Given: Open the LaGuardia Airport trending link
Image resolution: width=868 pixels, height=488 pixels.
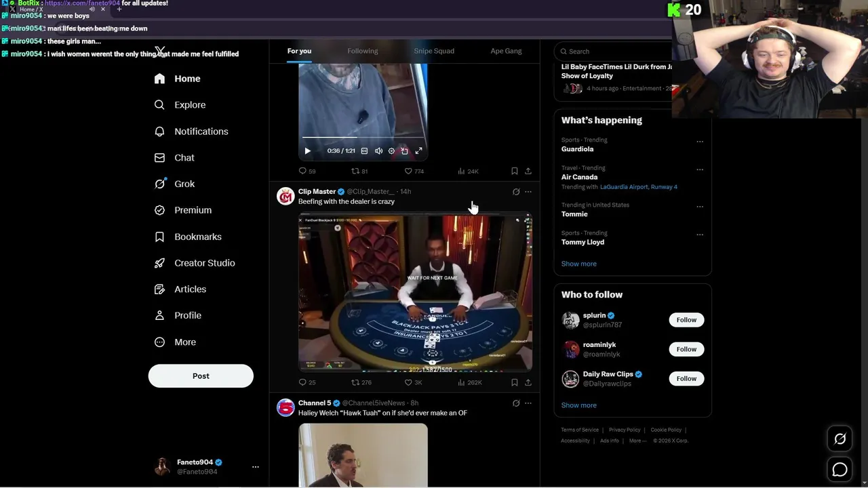Looking at the screenshot, I should pos(639,187).
